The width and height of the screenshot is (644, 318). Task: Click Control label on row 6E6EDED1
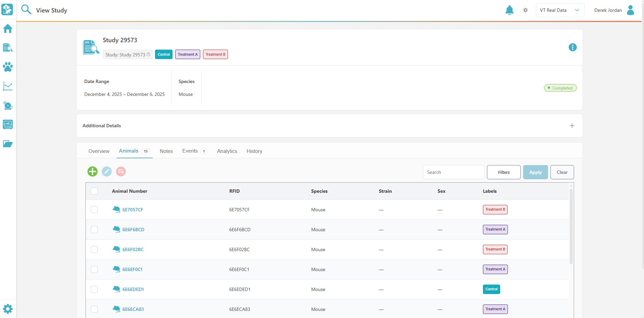pyautogui.click(x=491, y=289)
